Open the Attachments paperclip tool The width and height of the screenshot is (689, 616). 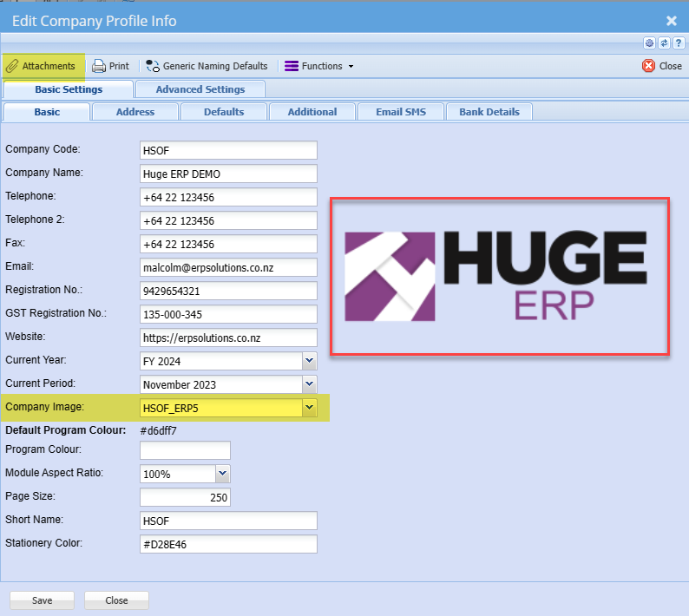pyautogui.click(x=41, y=66)
